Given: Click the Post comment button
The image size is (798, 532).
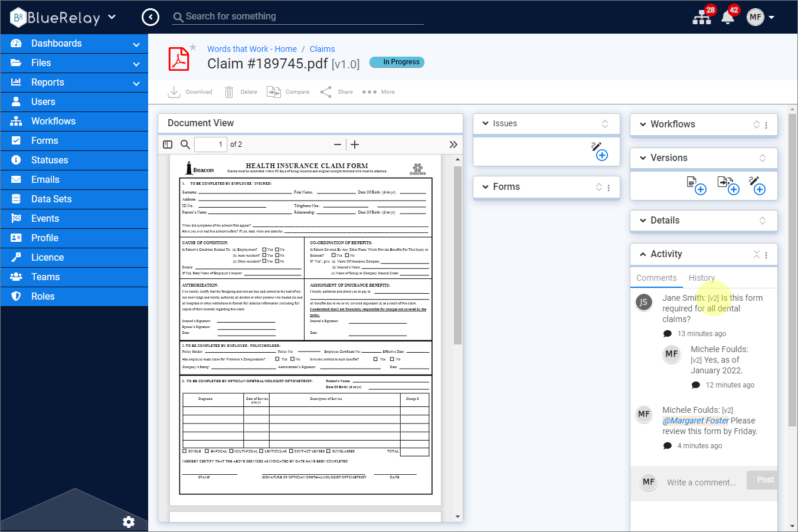Looking at the screenshot, I should point(762,480).
